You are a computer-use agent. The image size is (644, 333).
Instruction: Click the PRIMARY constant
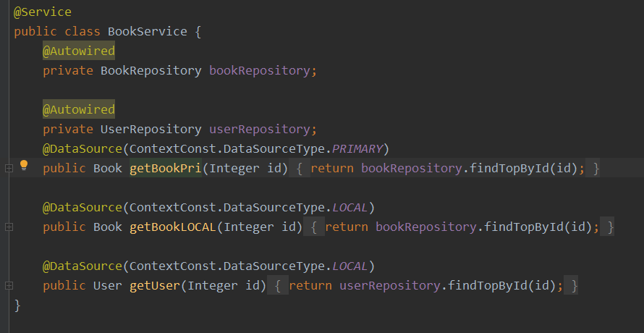point(357,149)
